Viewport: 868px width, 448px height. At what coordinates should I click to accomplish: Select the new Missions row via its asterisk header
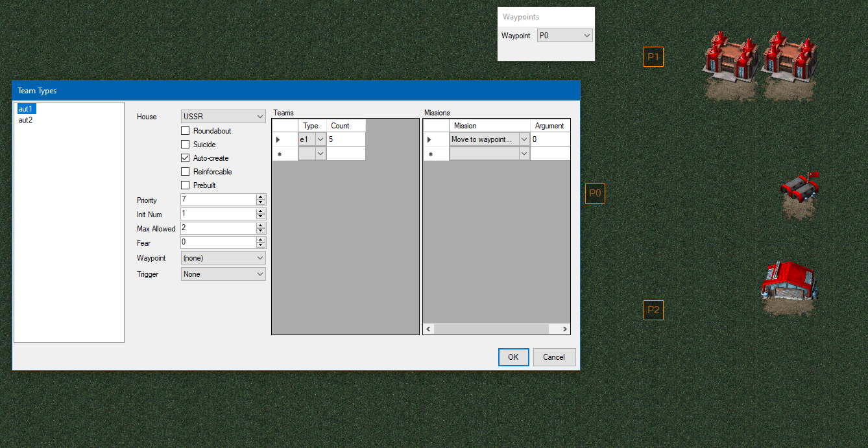pos(436,154)
